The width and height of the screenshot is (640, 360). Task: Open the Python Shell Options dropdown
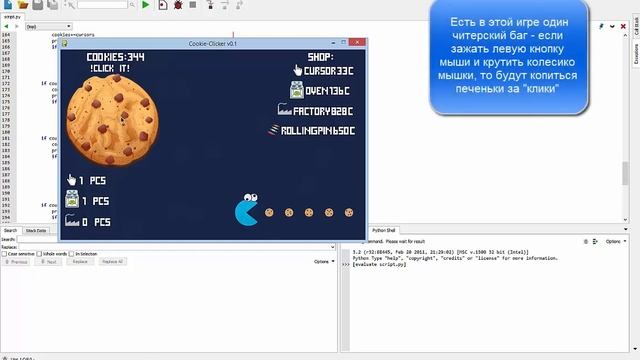tap(616, 242)
